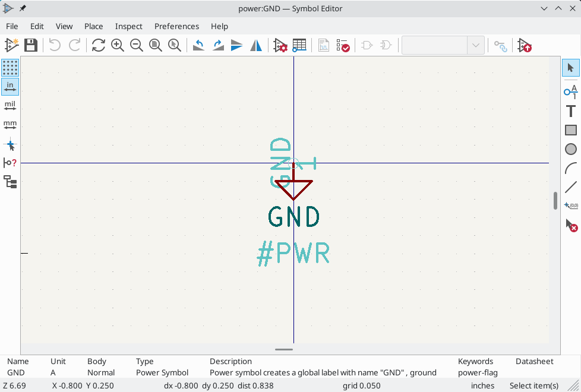Open the Inspect menu
Image resolution: width=581 pixels, height=392 pixels.
click(x=128, y=26)
